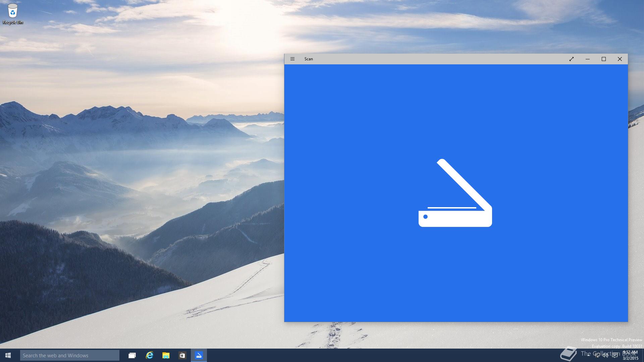Show hidden system tray icons
644x362 pixels.
[x=588, y=355]
